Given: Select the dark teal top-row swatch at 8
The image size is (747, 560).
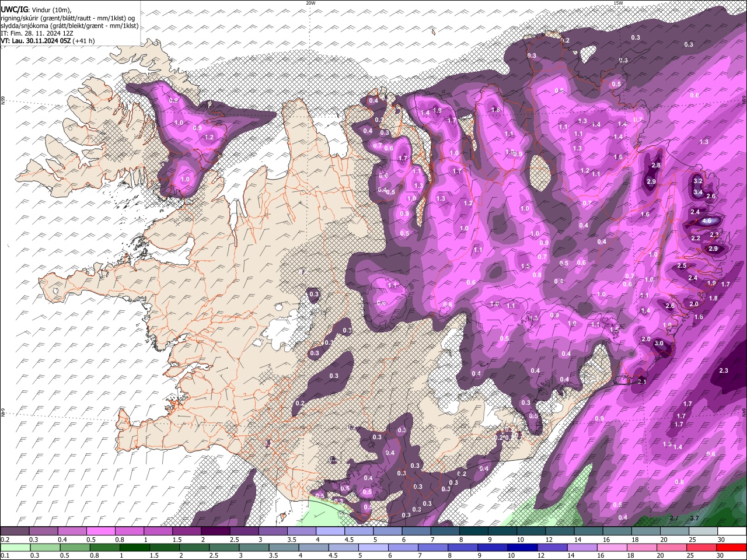Looking at the screenshot, I should 473,531.
